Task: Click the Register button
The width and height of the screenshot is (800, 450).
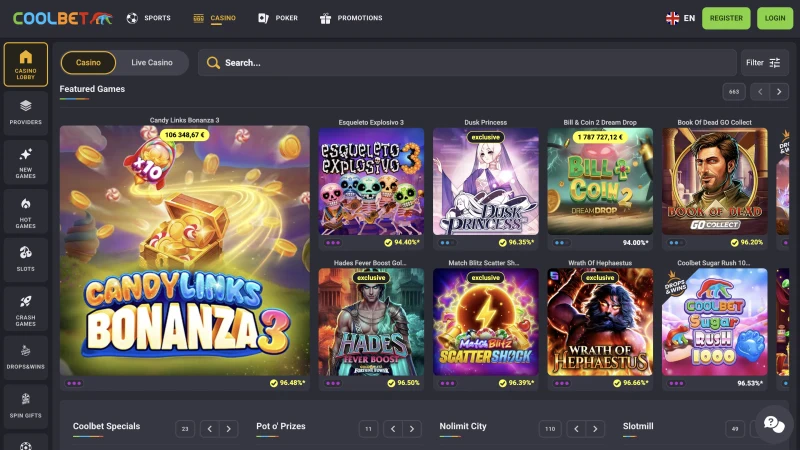Action: click(726, 18)
